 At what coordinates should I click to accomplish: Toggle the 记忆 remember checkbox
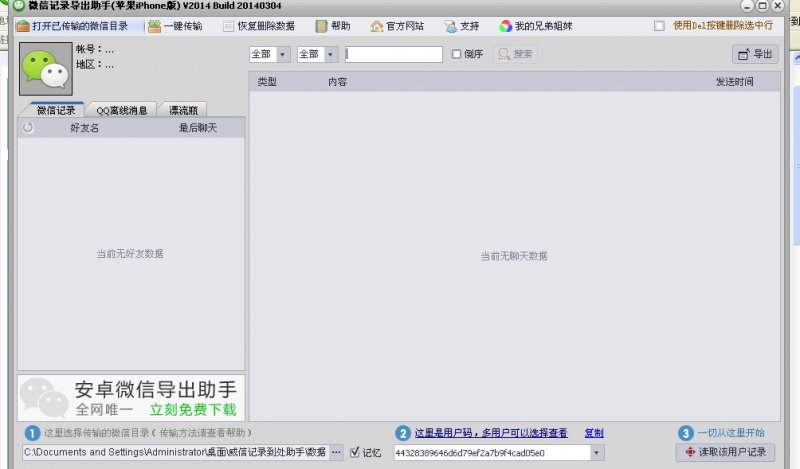(x=355, y=452)
